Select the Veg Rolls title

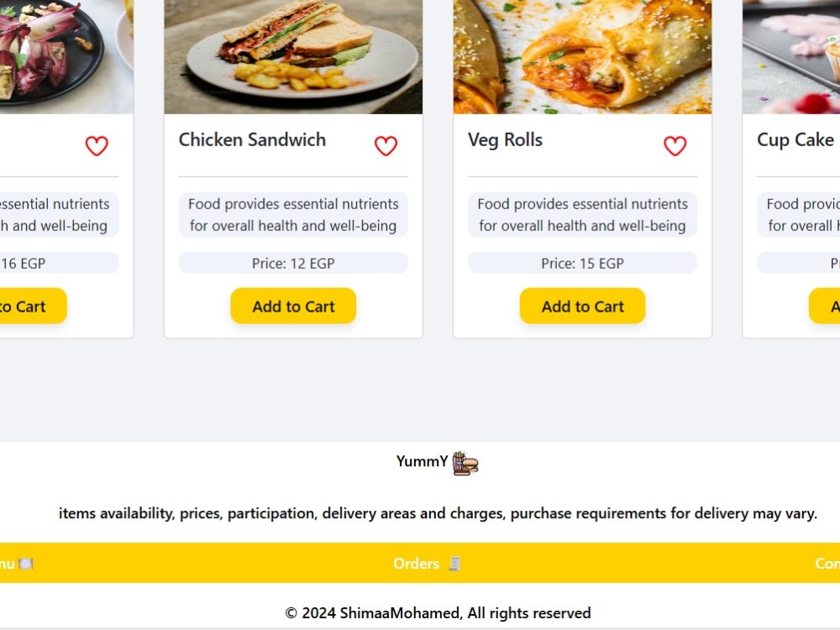505,139
